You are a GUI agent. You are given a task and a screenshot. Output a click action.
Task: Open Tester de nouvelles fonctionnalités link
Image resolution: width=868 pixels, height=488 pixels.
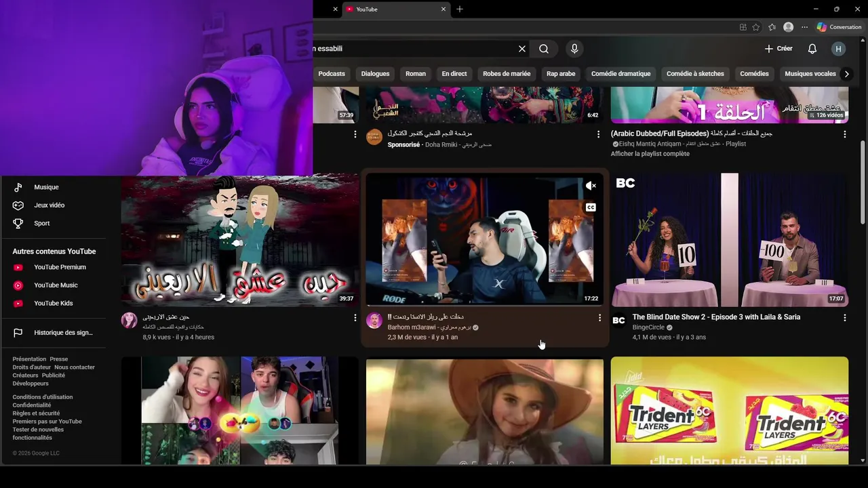pos(38,434)
